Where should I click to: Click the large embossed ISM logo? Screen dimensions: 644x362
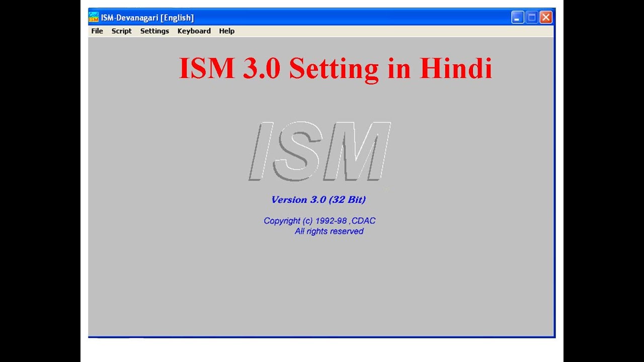pos(319,151)
